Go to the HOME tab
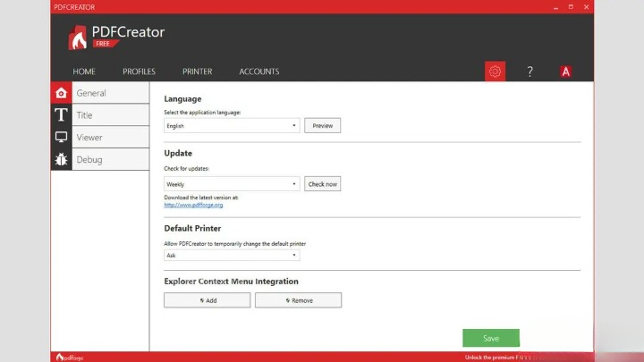Viewport: 644px width, 362px height. 84,72
